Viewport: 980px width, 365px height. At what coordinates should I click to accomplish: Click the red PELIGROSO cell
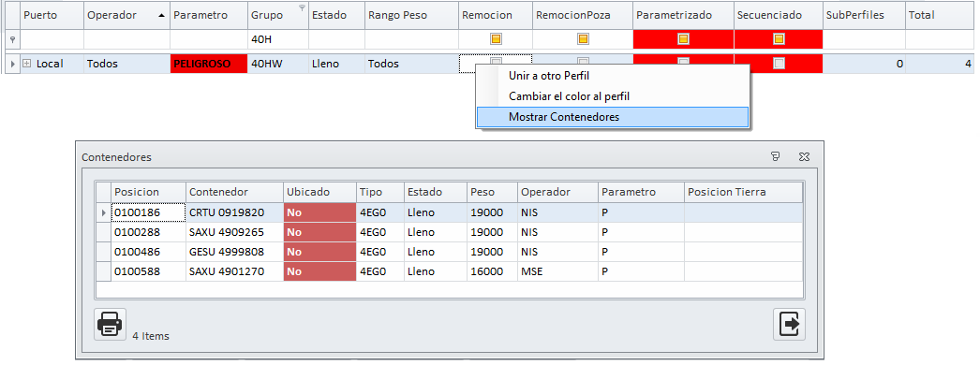(209, 64)
